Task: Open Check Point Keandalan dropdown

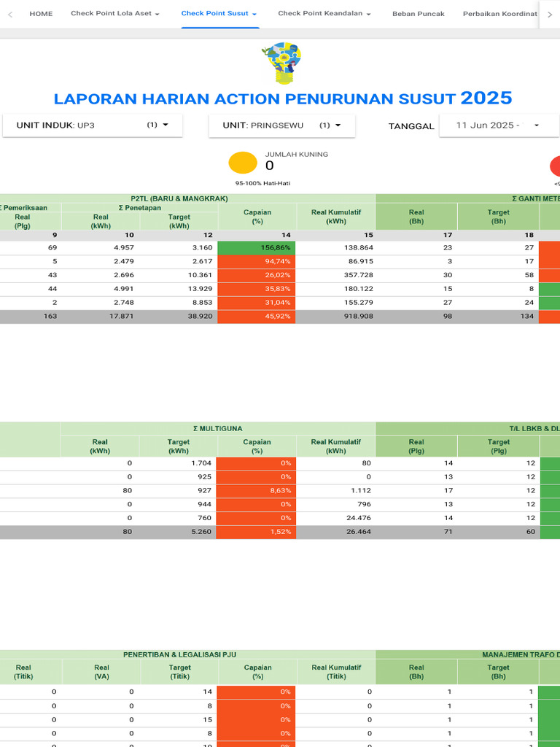Action: tap(324, 13)
